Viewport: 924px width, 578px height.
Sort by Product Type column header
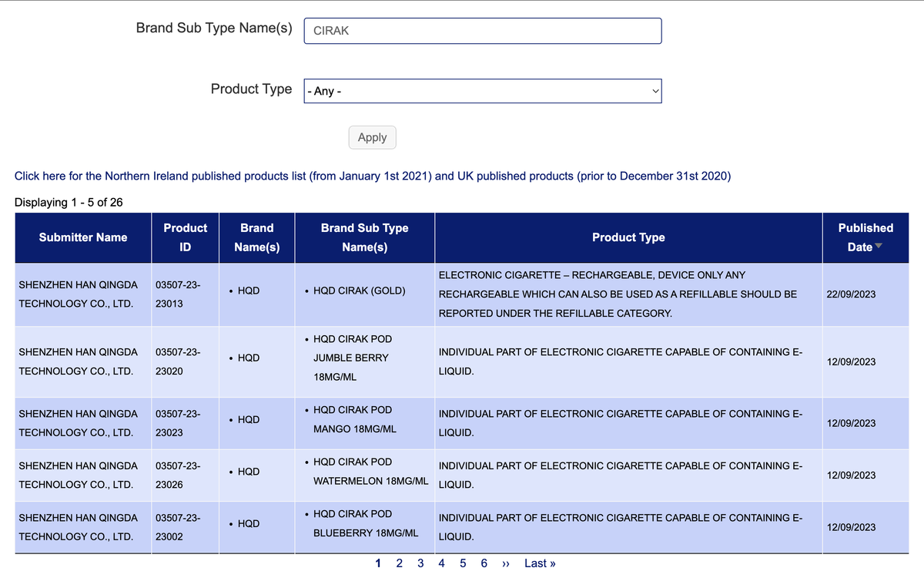(x=628, y=237)
